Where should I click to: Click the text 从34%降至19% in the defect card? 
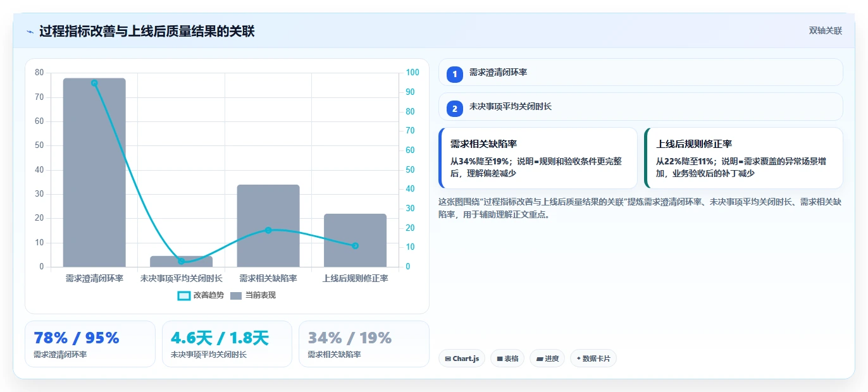[x=479, y=161]
